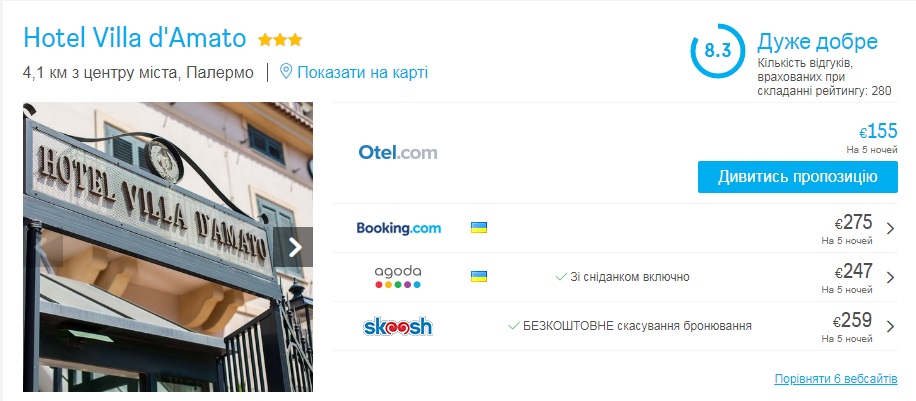
Task: Click the map pin icon near Показати на карті
Action: pos(286,72)
